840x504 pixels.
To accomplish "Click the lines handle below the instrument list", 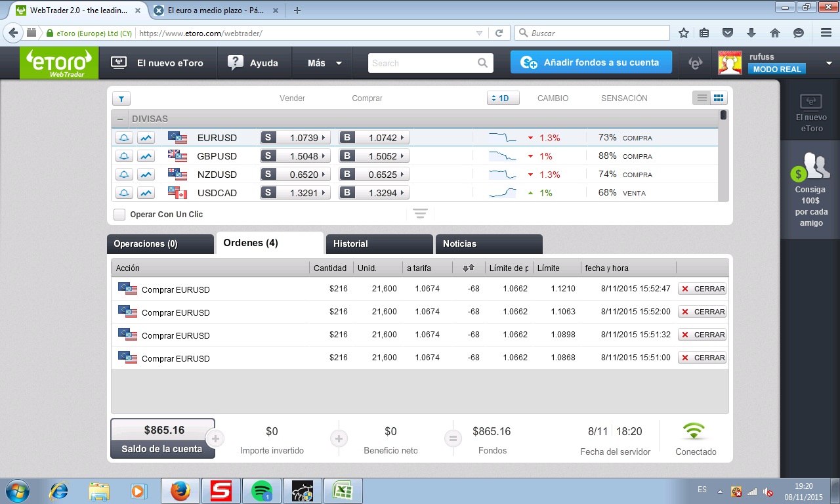I will (x=421, y=214).
